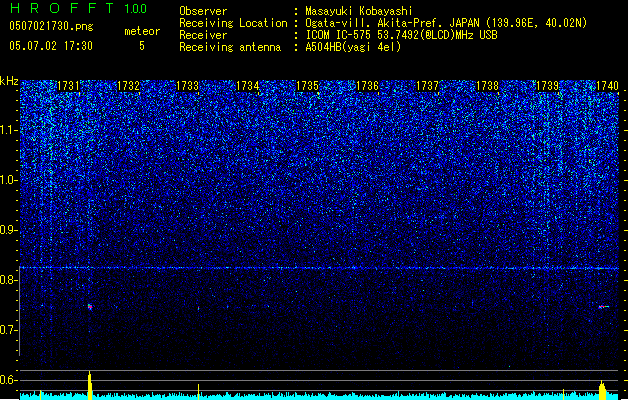
Task: Click the meteor echo near 1740
Action: [603, 307]
